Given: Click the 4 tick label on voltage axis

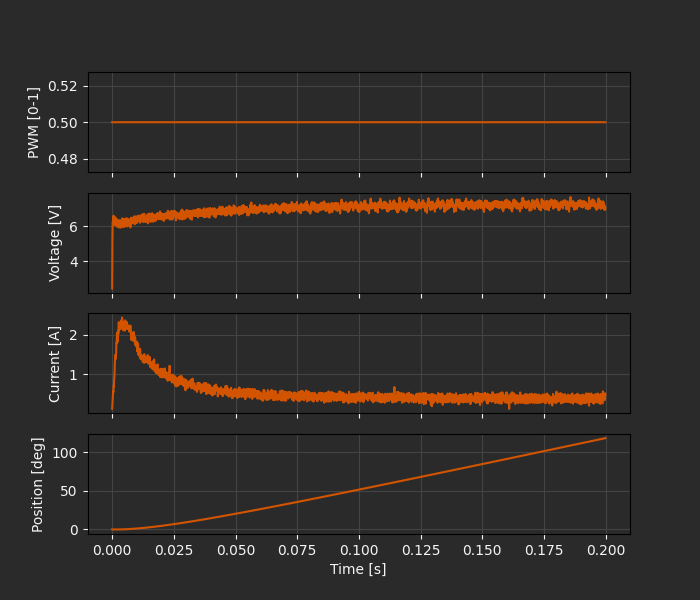Looking at the screenshot, I should tap(72, 262).
